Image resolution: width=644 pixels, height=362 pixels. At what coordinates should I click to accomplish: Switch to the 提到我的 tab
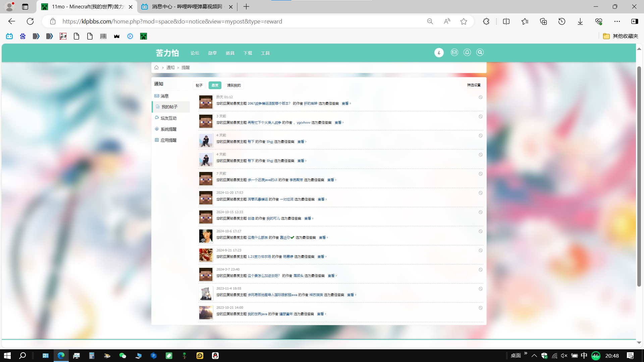(234, 85)
